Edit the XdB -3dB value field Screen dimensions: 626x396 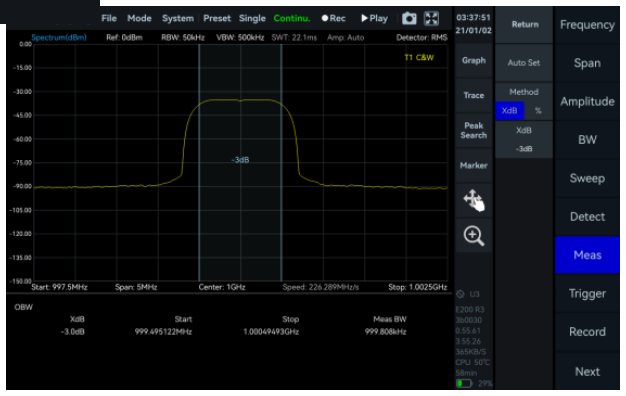pyautogui.click(x=524, y=140)
